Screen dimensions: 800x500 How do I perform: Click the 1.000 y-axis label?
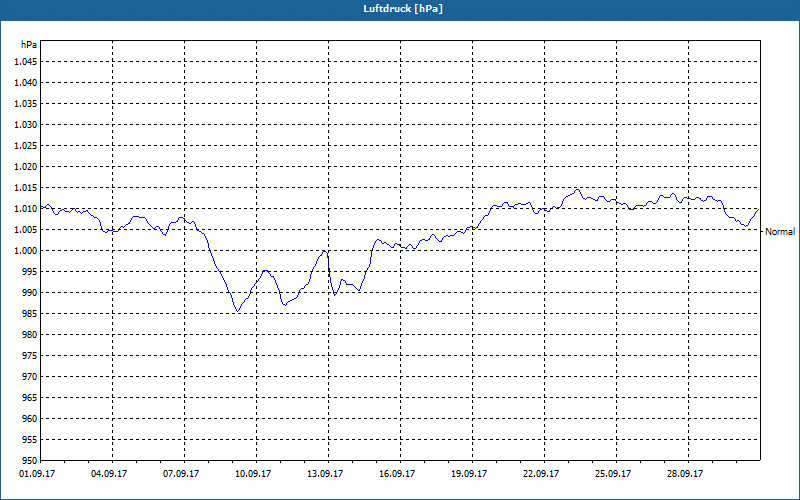(x=26, y=251)
